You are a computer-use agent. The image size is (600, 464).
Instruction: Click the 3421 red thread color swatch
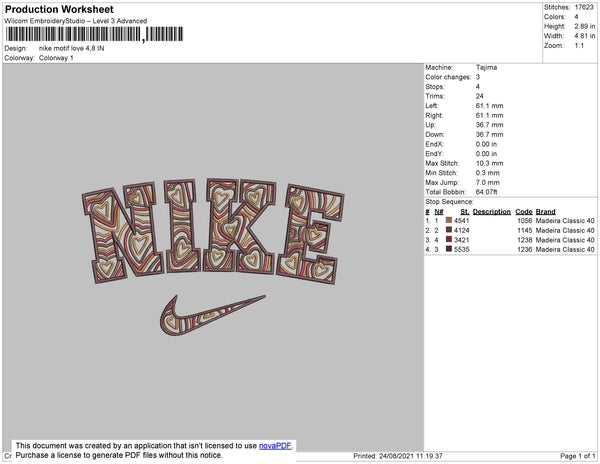click(449, 239)
